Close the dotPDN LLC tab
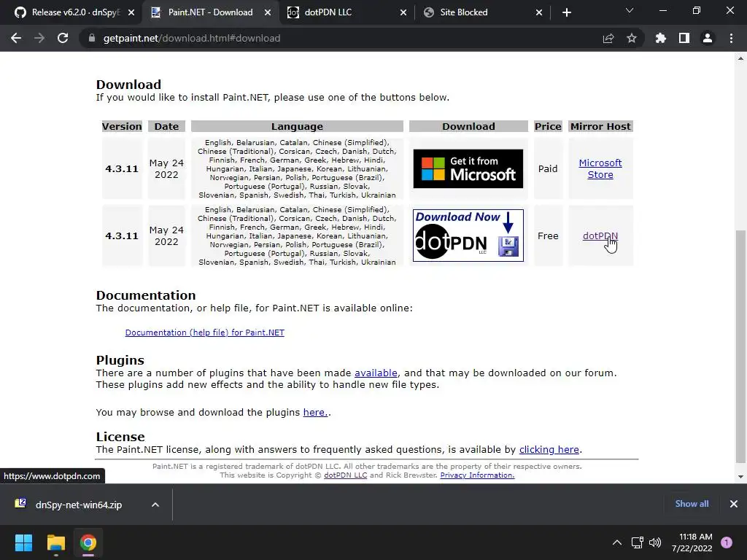The width and height of the screenshot is (747, 560). [403, 12]
